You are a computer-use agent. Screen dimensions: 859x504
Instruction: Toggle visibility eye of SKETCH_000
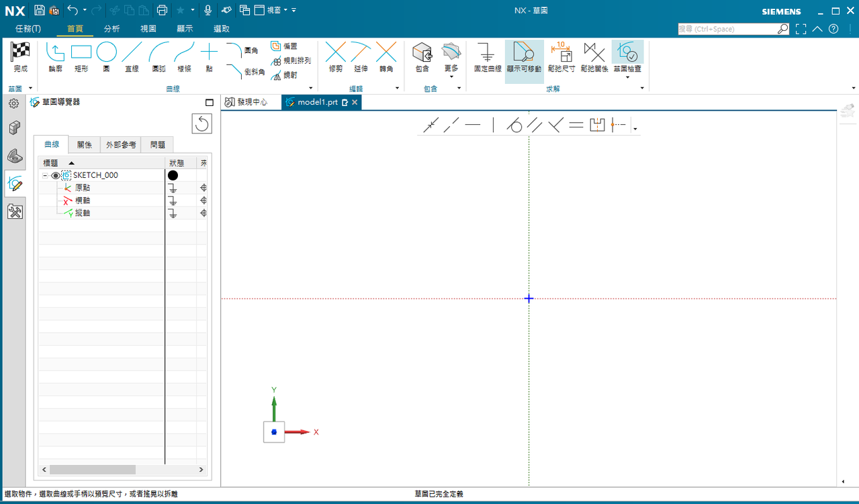[56, 175]
